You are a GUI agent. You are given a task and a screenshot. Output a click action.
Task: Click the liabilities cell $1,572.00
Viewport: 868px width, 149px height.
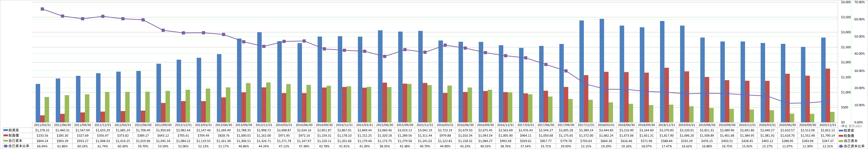[586, 136]
